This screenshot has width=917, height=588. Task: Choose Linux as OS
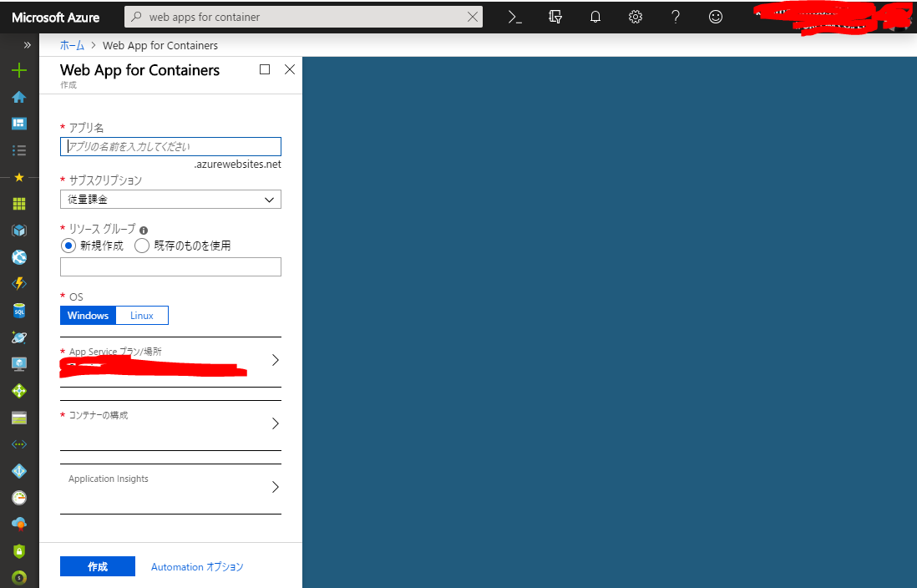pos(142,316)
